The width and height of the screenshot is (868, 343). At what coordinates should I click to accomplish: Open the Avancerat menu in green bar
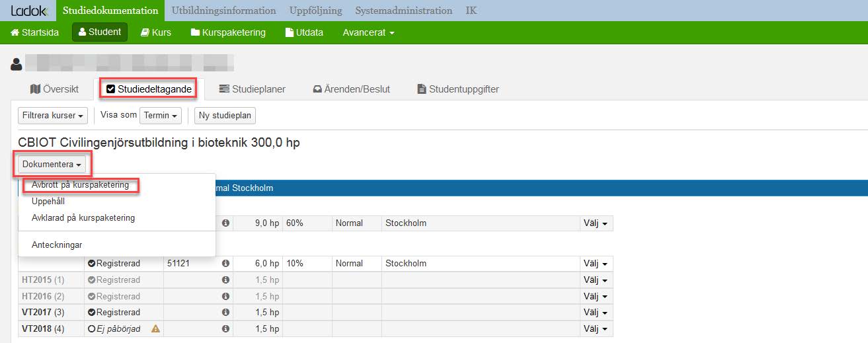point(368,32)
